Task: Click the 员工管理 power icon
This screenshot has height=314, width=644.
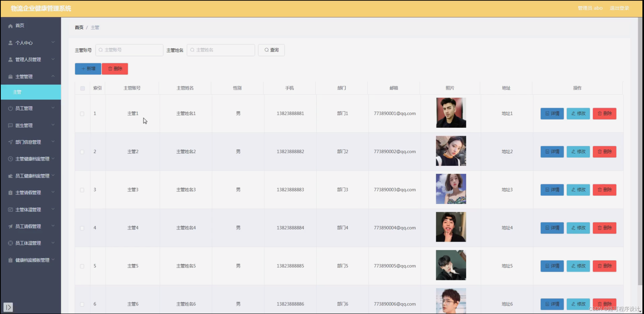Action: (10, 108)
